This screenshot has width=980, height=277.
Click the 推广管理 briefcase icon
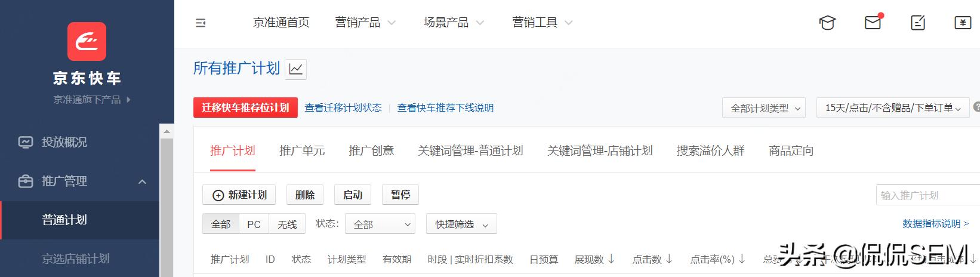pos(26,181)
